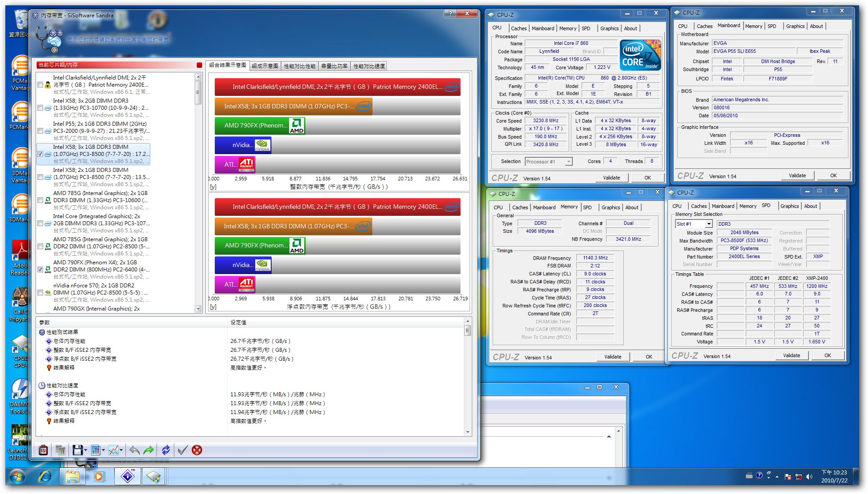Click the grey back arrow icon

134,450
